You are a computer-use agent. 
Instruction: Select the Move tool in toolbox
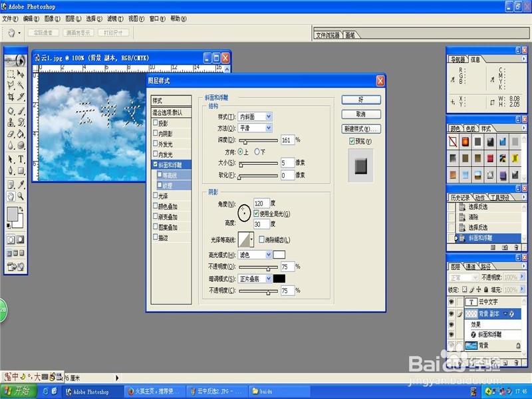click(21, 74)
